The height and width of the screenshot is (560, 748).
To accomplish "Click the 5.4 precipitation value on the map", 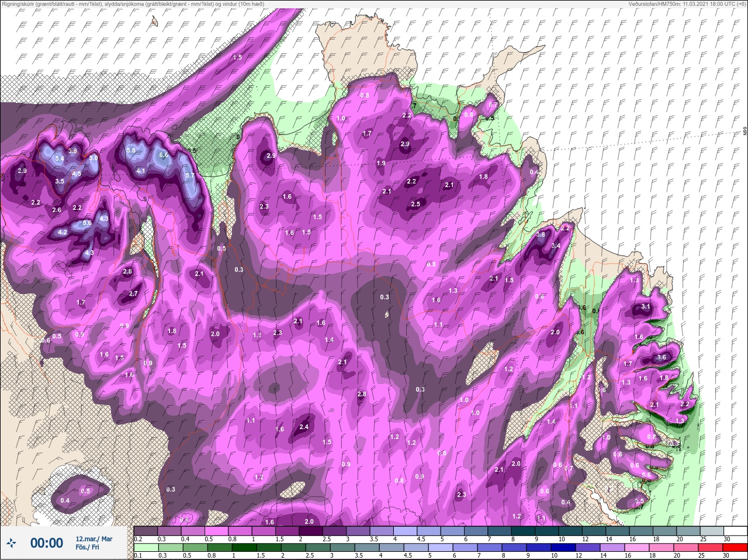I will tap(60, 158).
